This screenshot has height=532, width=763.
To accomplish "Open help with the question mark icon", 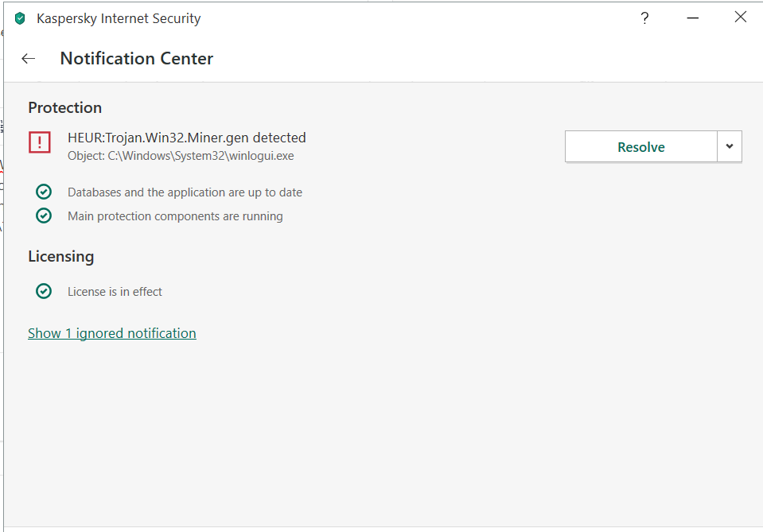I will [x=644, y=18].
